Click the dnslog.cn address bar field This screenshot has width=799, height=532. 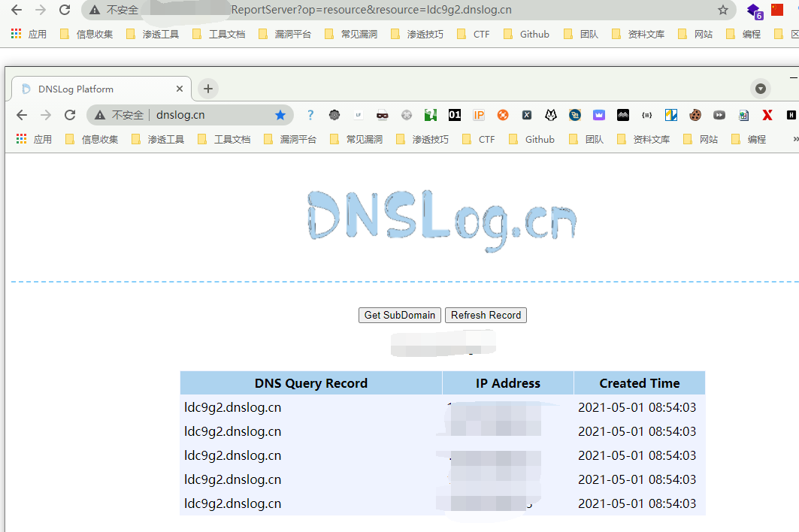(210, 115)
